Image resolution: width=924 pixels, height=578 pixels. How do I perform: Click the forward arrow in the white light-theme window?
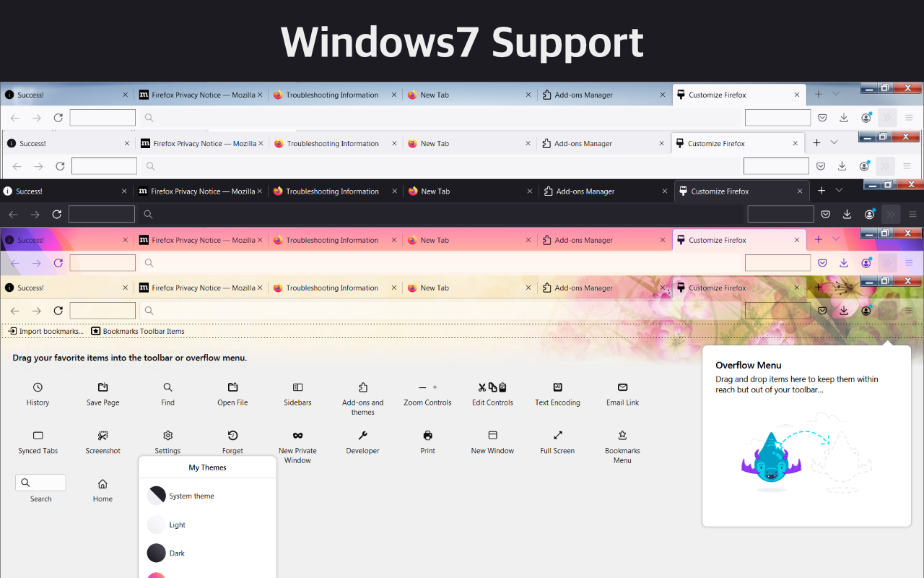point(38,166)
